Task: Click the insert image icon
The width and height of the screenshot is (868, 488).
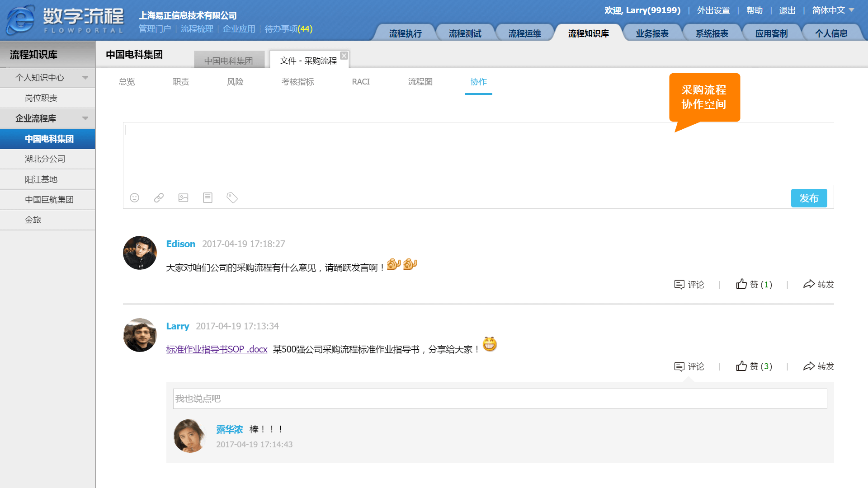Action: click(x=183, y=198)
